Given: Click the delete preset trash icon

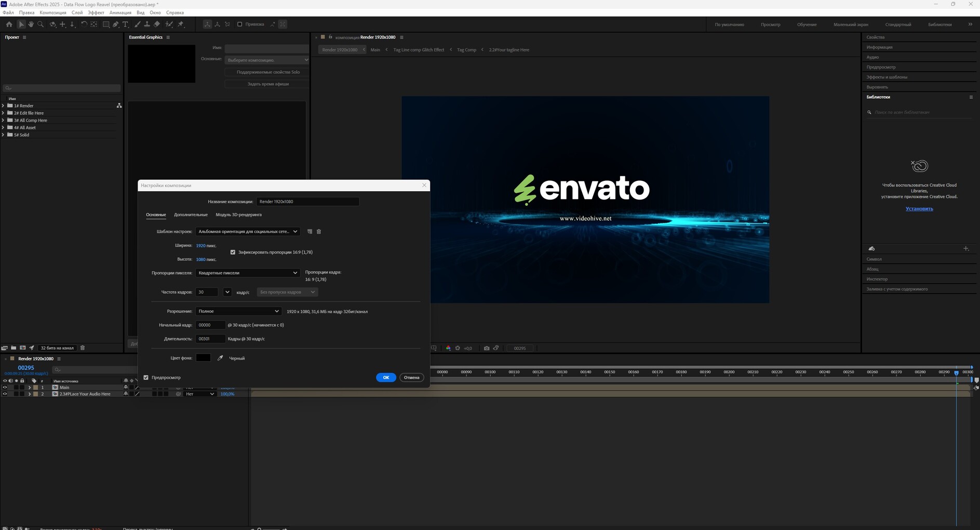Looking at the screenshot, I should coord(319,232).
